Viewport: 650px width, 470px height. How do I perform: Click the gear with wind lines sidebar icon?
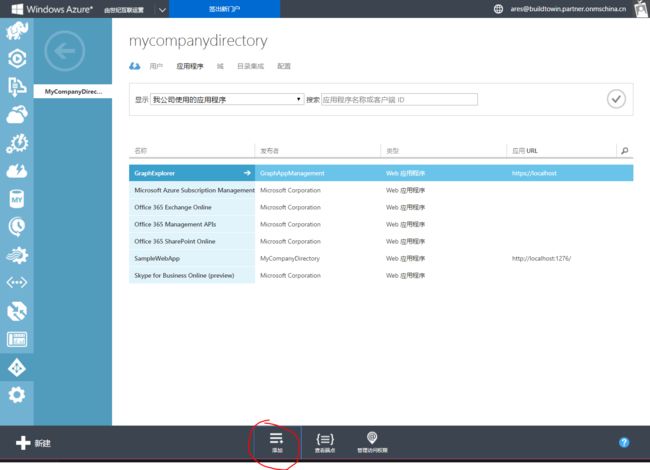(x=17, y=255)
